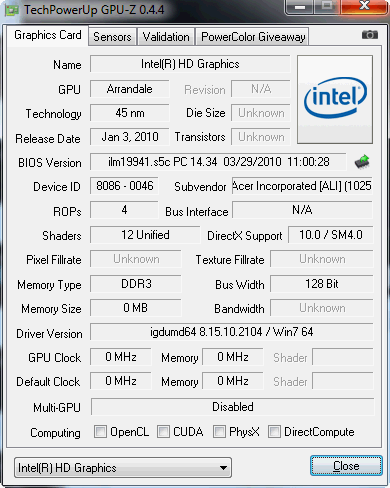This screenshot has width=390, height=488.
Task: Click the camera screenshot icon
Action: coord(370,35)
